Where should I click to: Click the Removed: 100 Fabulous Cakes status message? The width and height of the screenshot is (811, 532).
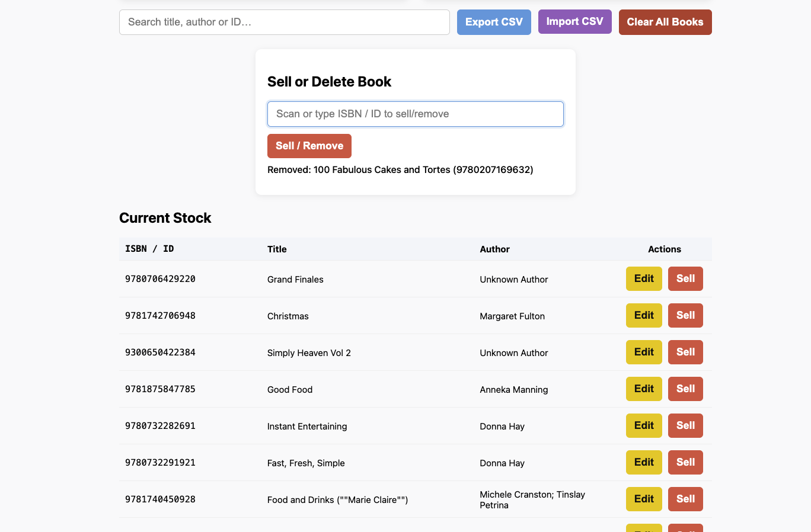pyautogui.click(x=400, y=170)
